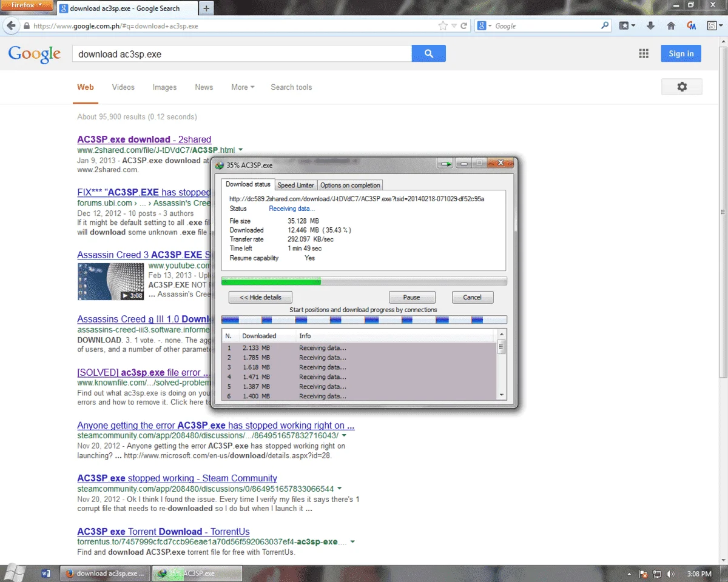Screen dimensions: 728x582
Task: Click Hide details button
Action: [x=260, y=297]
